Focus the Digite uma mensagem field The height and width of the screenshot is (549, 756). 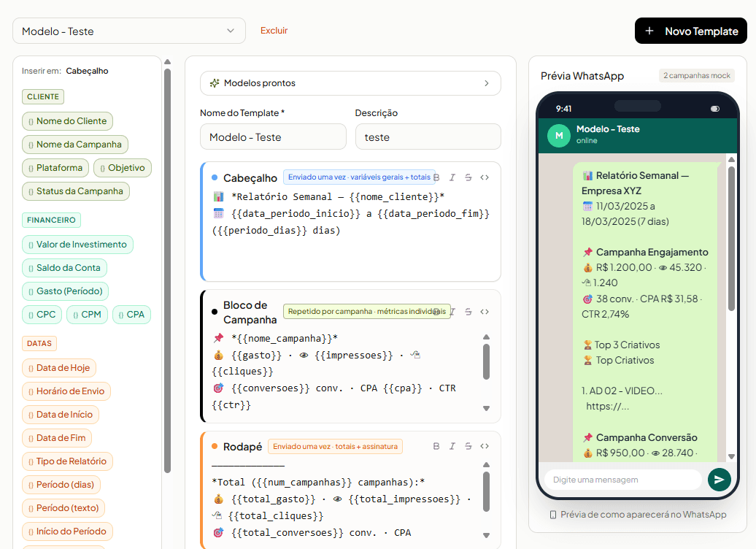(622, 480)
